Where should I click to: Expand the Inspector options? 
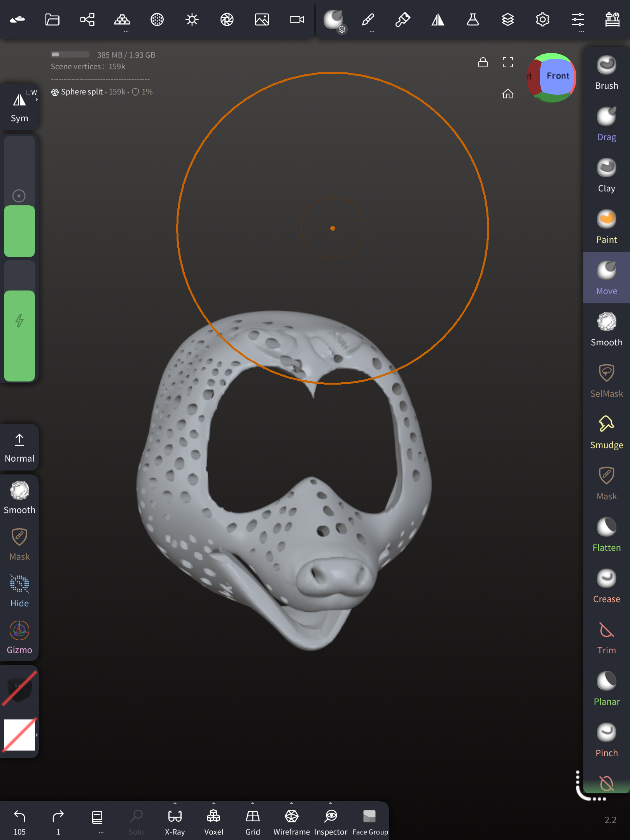point(331,803)
